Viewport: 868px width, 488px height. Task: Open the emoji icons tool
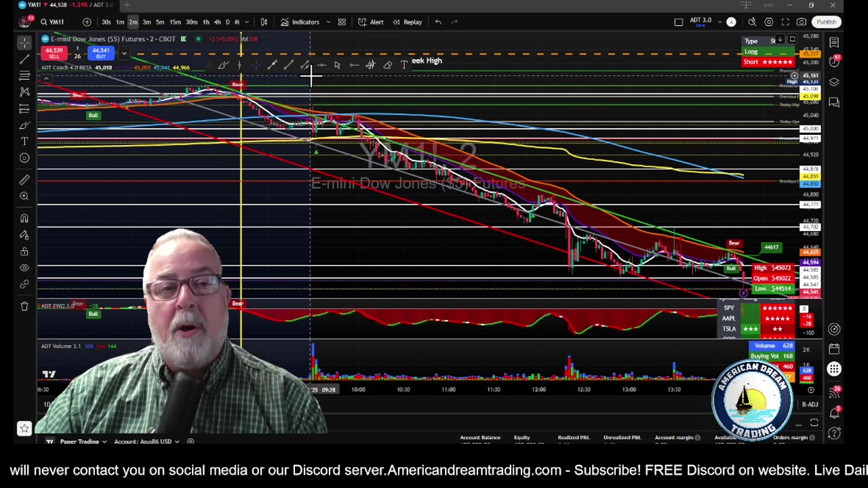tap(24, 158)
